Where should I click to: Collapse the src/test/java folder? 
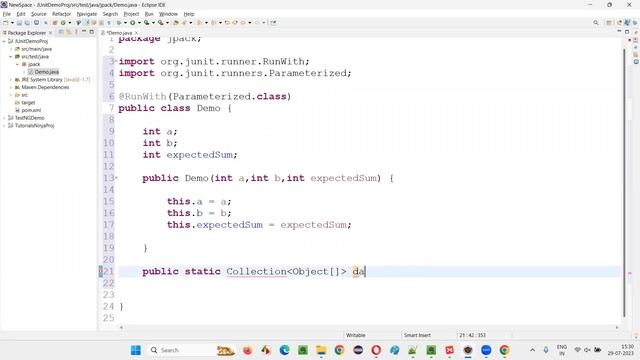[x=11, y=57]
